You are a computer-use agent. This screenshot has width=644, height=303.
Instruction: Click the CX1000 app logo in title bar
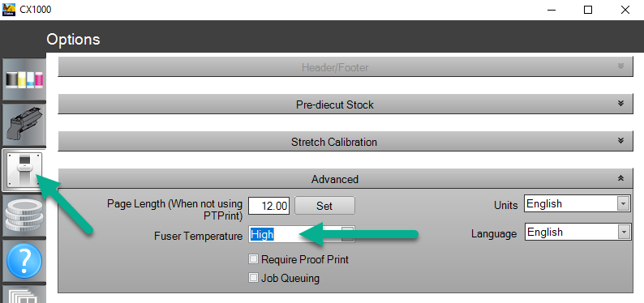tap(9, 9)
